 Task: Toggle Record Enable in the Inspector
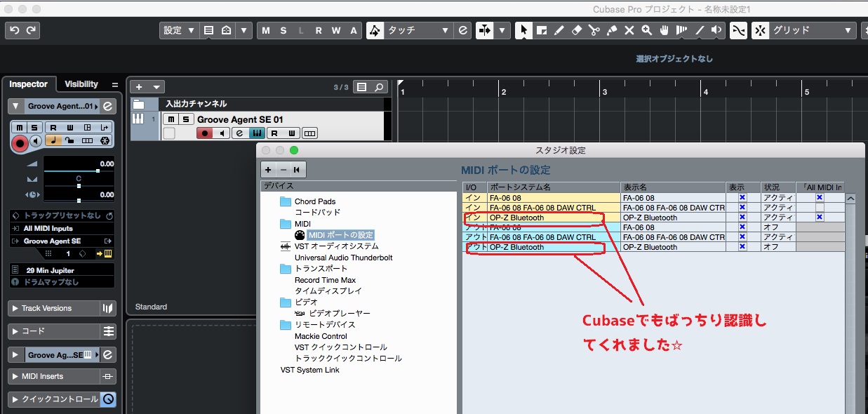pos(20,143)
